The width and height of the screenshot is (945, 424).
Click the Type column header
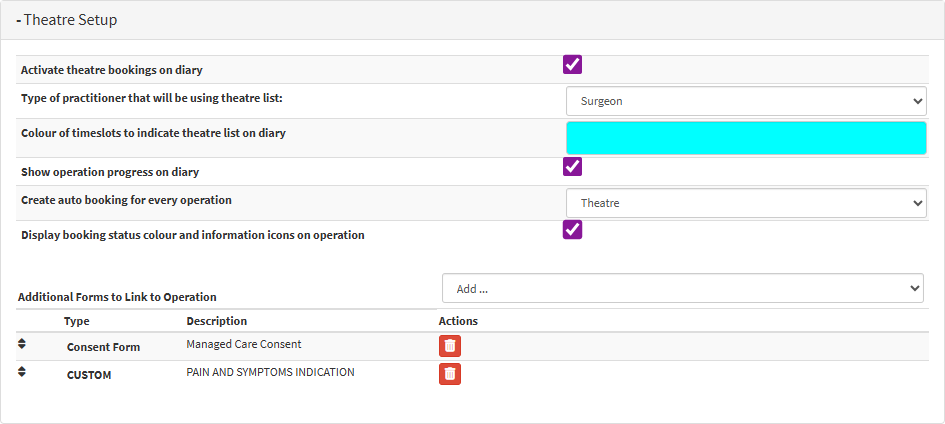pos(77,321)
